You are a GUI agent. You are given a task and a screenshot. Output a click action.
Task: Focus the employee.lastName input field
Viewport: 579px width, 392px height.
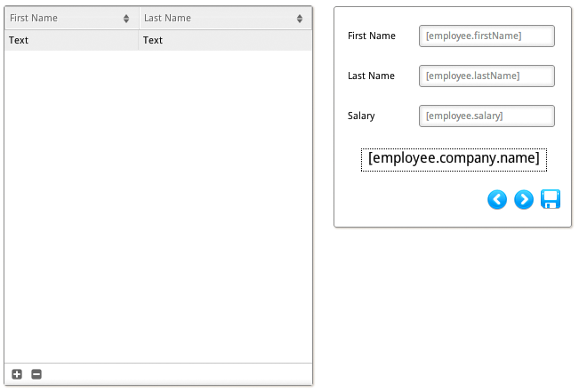(487, 76)
